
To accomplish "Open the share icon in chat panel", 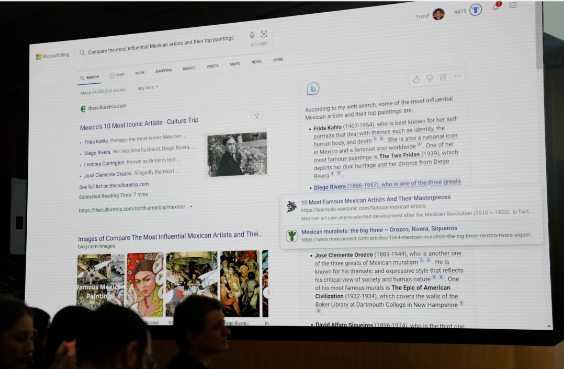I will tap(443, 77).
